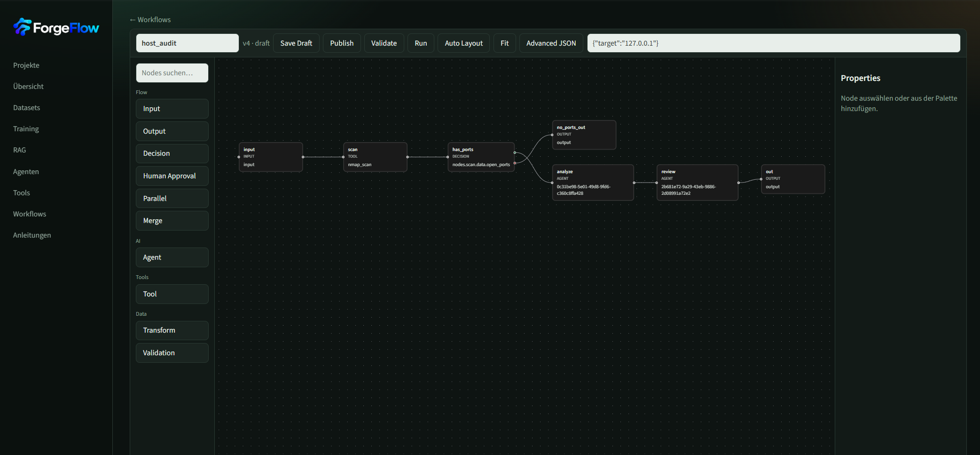Add a Parallel node from palette
Image resolution: width=980 pixels, height=455 pixels.
172,199
